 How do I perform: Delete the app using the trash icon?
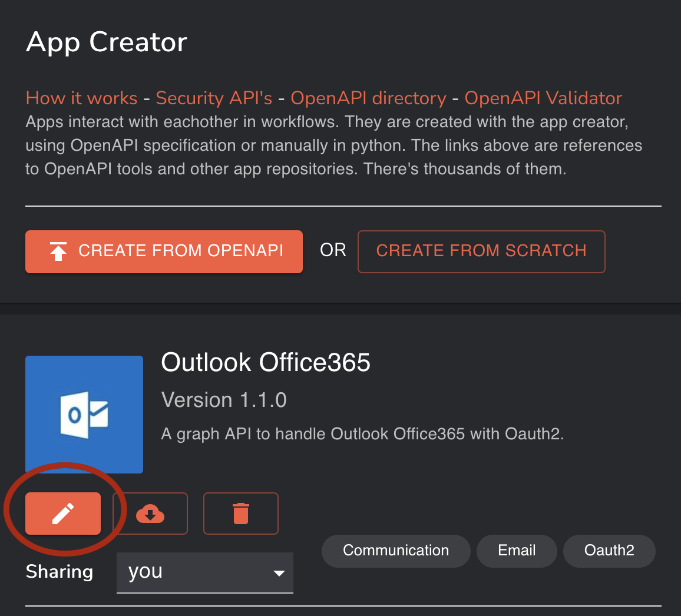tap(240, 514)
